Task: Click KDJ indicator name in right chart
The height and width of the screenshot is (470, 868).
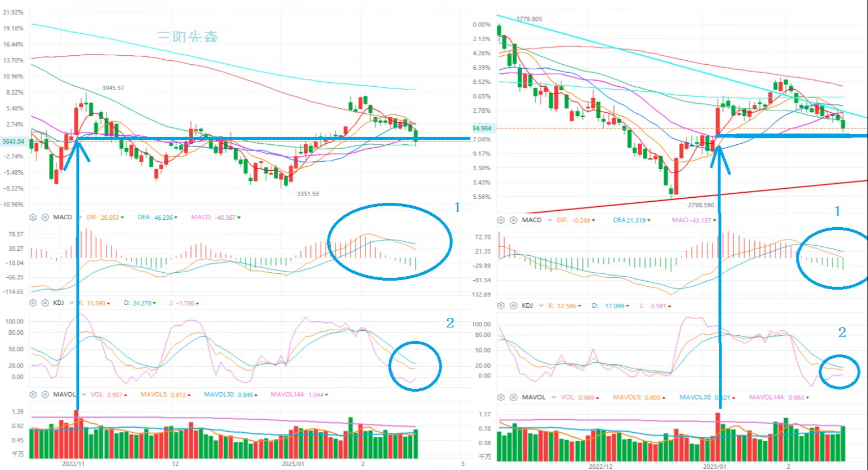Action: [527, 305]
